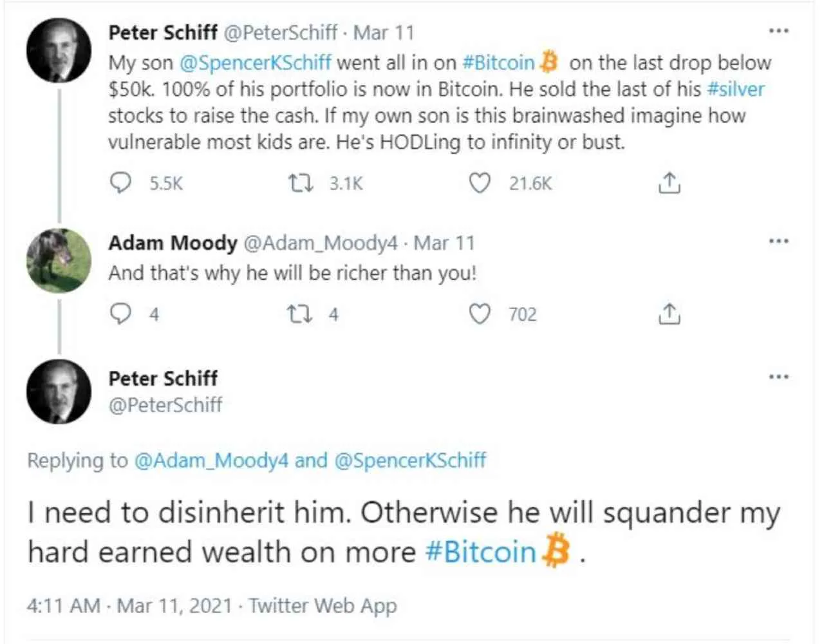The image size is (824, 644).
Task: Retweet Adam Moody's reply
Action: point(299,314)
